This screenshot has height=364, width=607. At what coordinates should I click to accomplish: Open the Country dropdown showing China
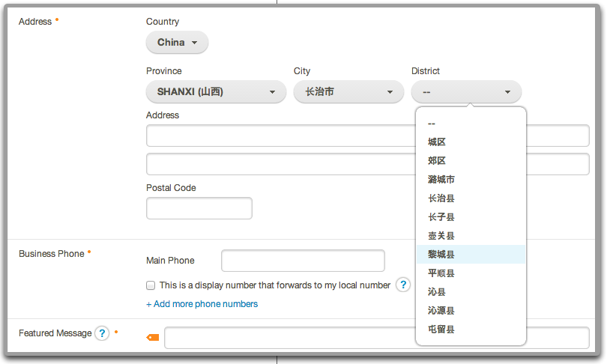(x=177, y=43)
